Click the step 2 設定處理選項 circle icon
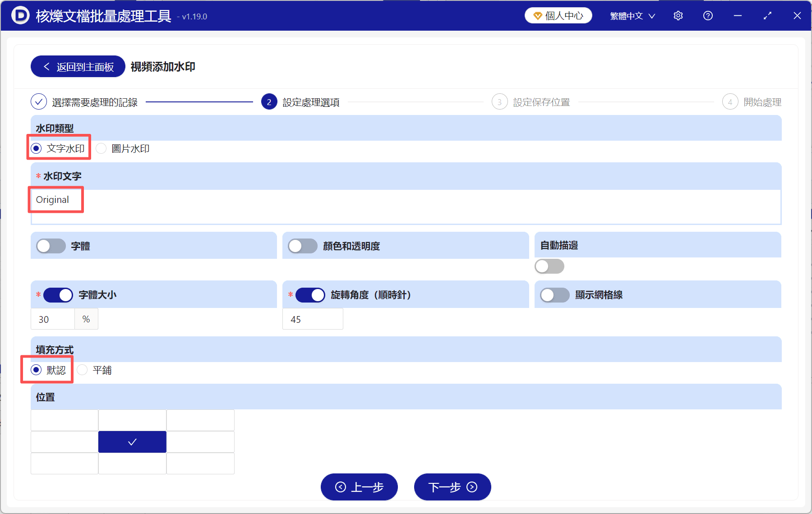Screen dimensions: 812x514 (269, 102)
